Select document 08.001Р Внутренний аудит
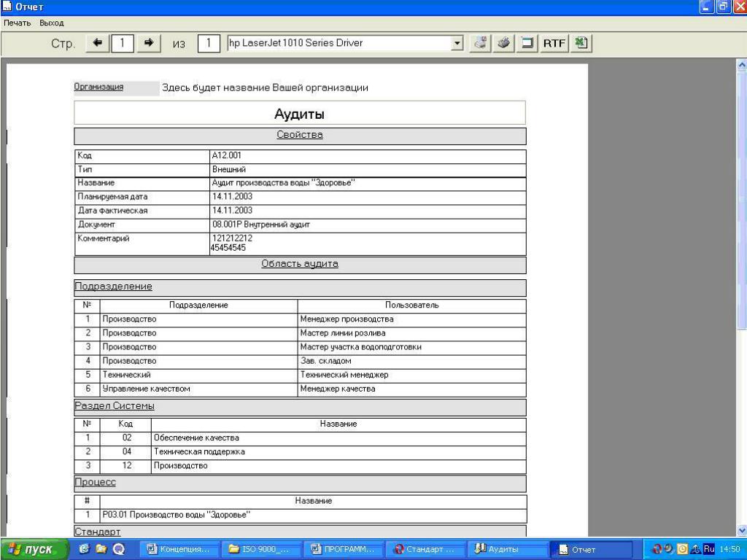Image resolution: width=747 pixels, height=560 pixels. pos(261,225)
